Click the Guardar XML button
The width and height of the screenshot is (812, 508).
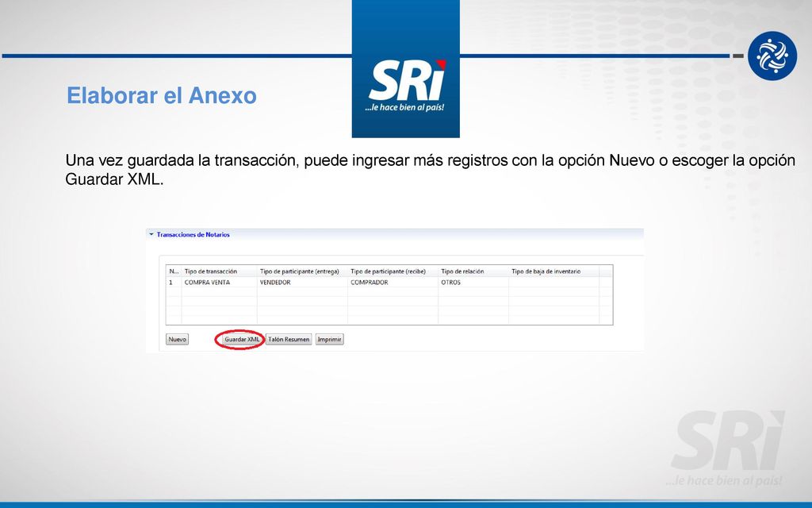pos(242,339)
